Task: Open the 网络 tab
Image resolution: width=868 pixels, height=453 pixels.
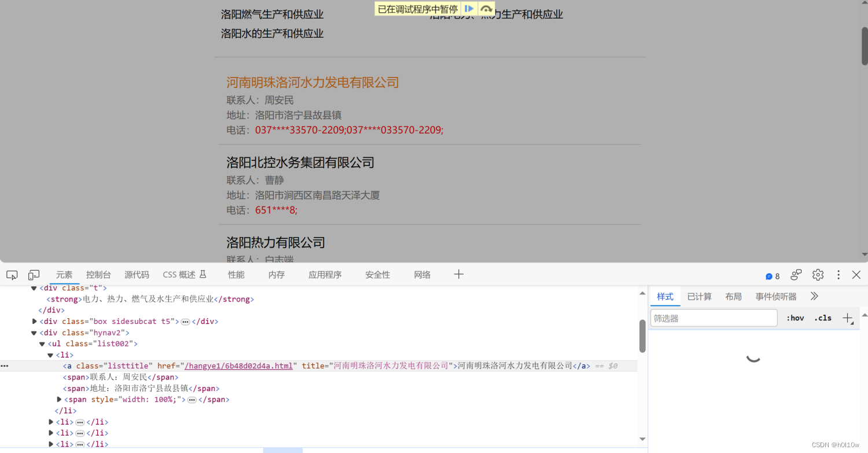Action: pyautogui.click(x=422, y=275)
